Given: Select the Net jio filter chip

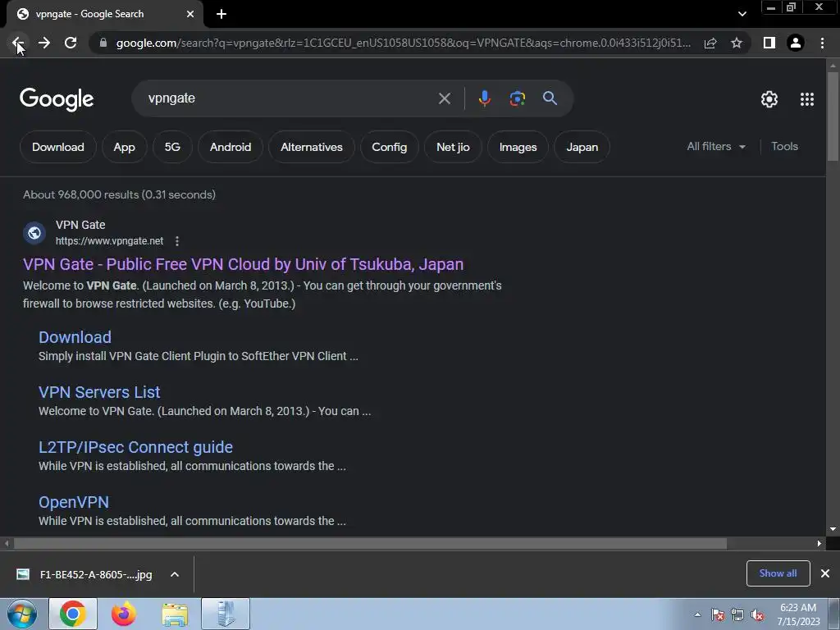Looking at the screenshot, I should click(453, 147).
